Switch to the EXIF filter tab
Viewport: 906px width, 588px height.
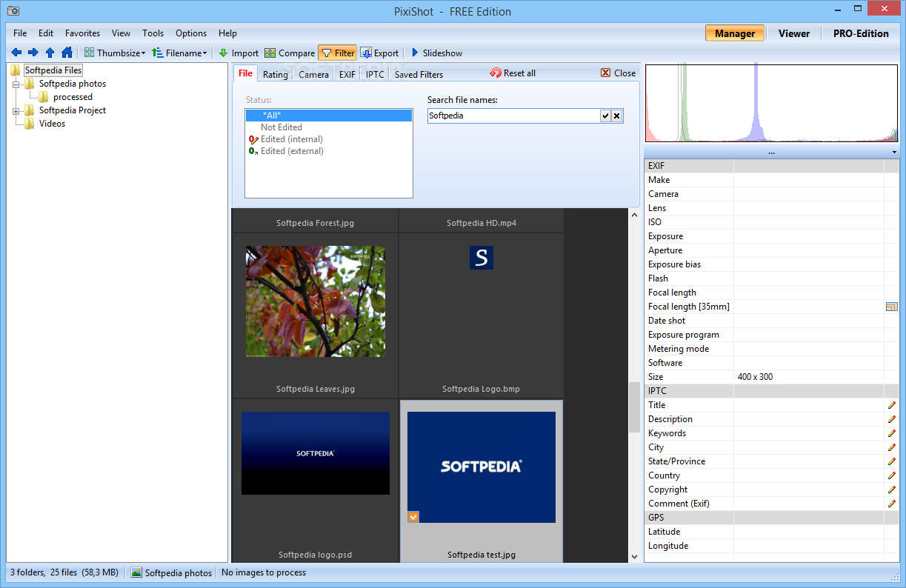point(347,74)
